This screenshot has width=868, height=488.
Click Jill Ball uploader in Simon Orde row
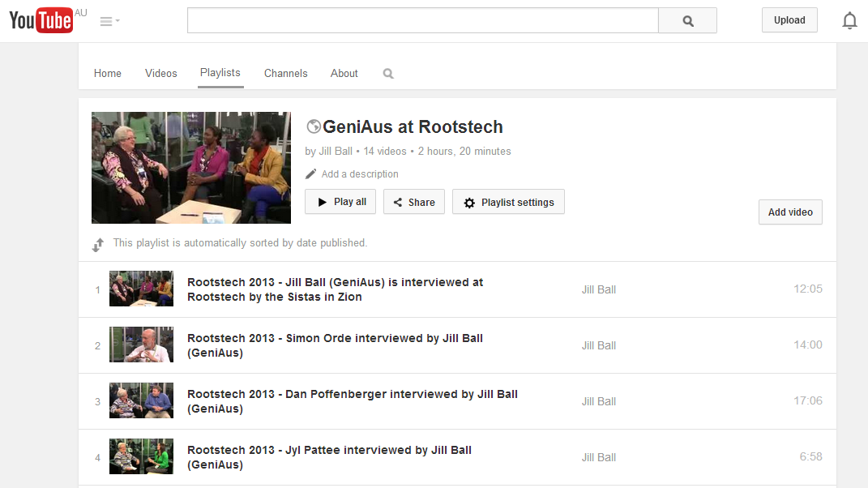598,345
